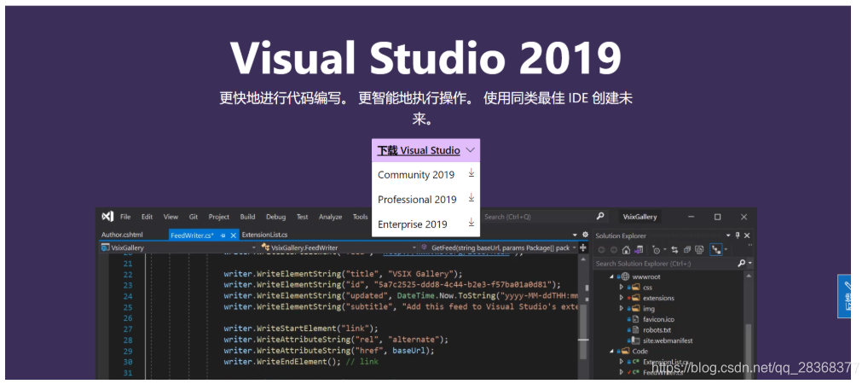Open the Analyze menu
The height and width of the screenshot is (384, 868).
point(331,217)
